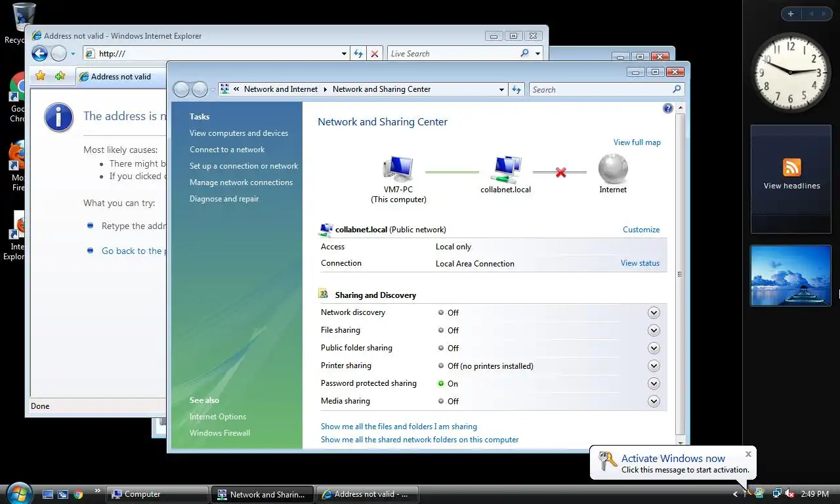
Task: Launch Chrome from the quick launch bar
Action: [79, 494]
